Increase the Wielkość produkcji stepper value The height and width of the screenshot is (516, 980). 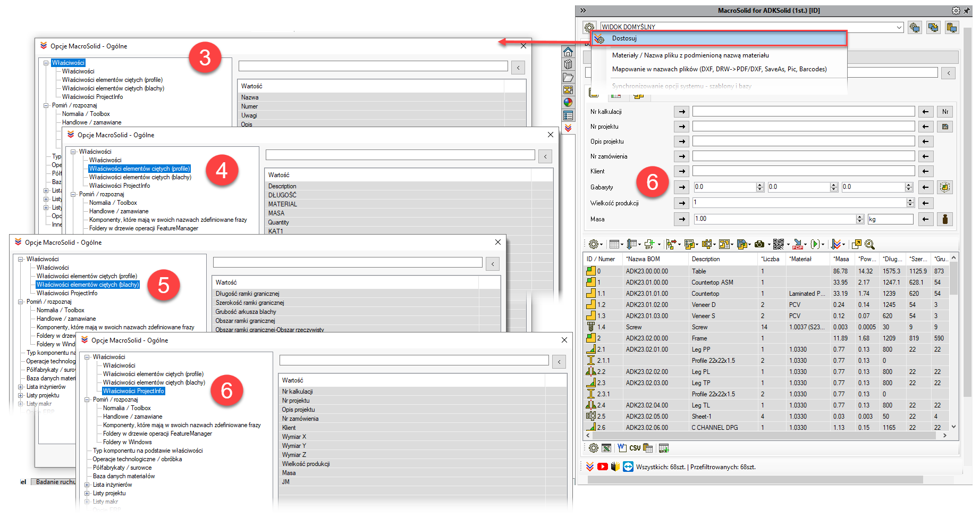(x=910, y=201)
